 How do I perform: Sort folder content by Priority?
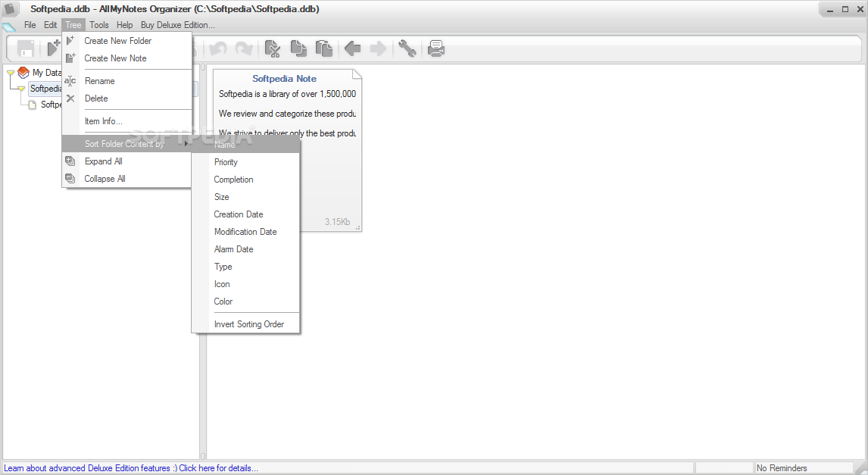pos(246,162)
